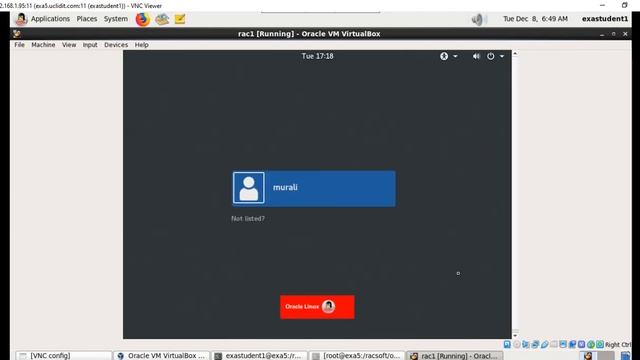Screen dimensions: 640x360
Task: Click the Right Ctrl host key label
Action: tap(618, 345)
